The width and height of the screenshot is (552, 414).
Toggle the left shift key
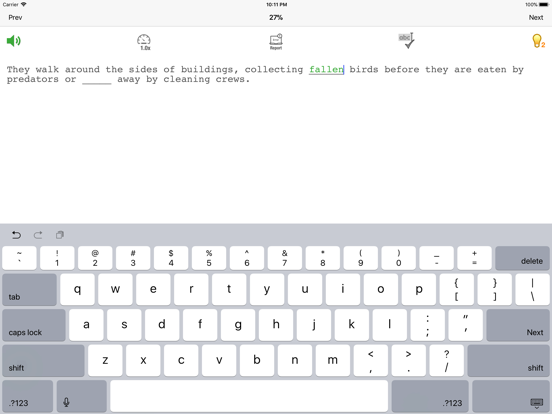(43, 361)
